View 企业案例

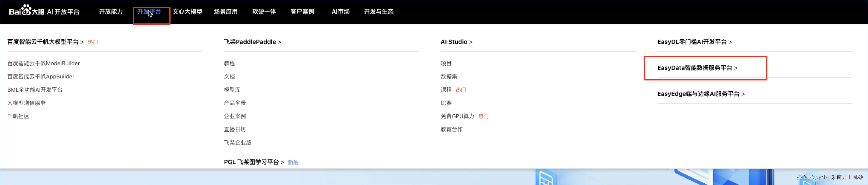235,116
